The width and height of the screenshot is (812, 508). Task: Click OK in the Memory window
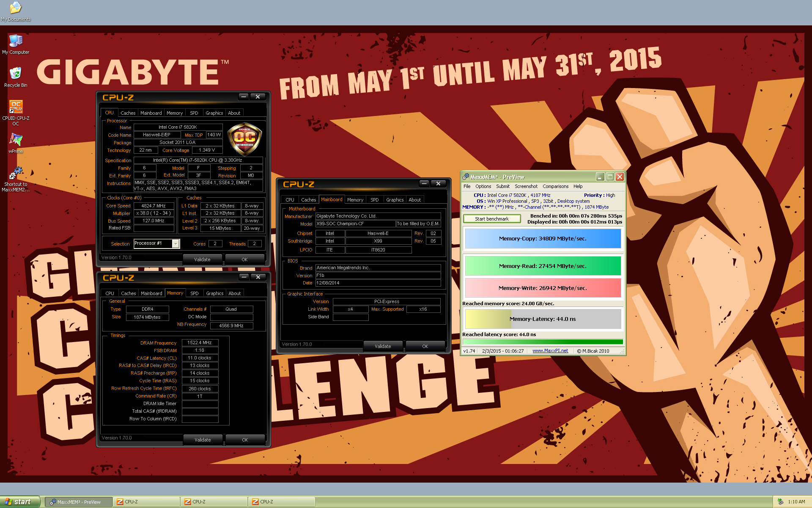[245, 440]
